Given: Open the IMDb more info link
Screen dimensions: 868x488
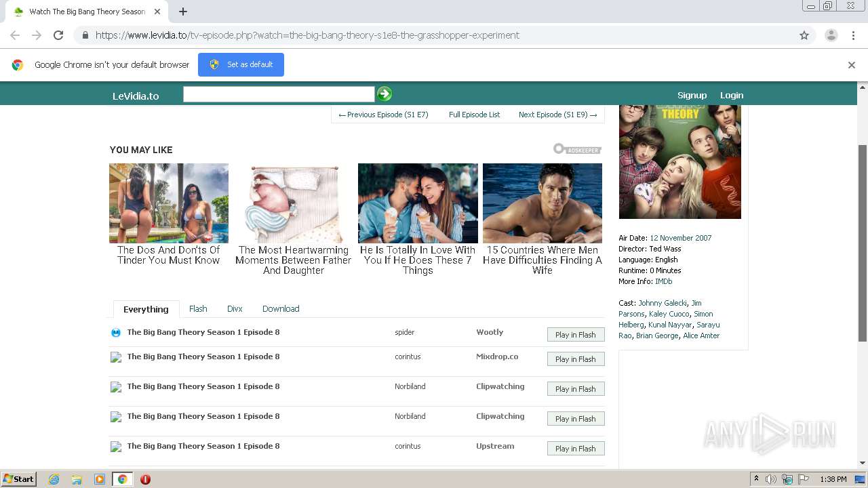Looking at the screenshot, I should coord(664,281).
